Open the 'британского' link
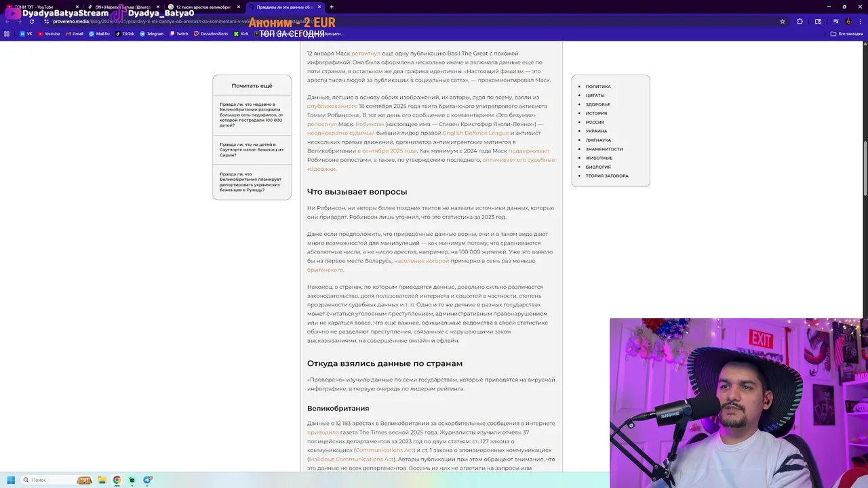The width and height of the screenshot is (868, 488). tap(325, 270)
